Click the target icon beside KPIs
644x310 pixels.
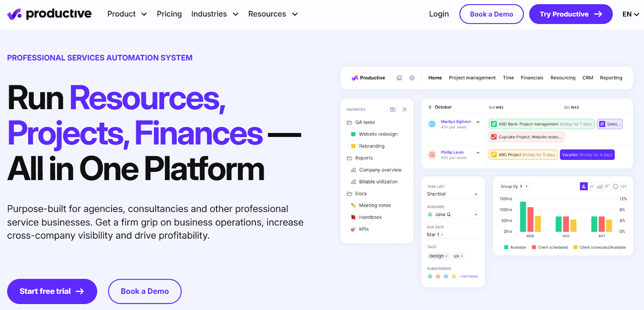(353, 229)
